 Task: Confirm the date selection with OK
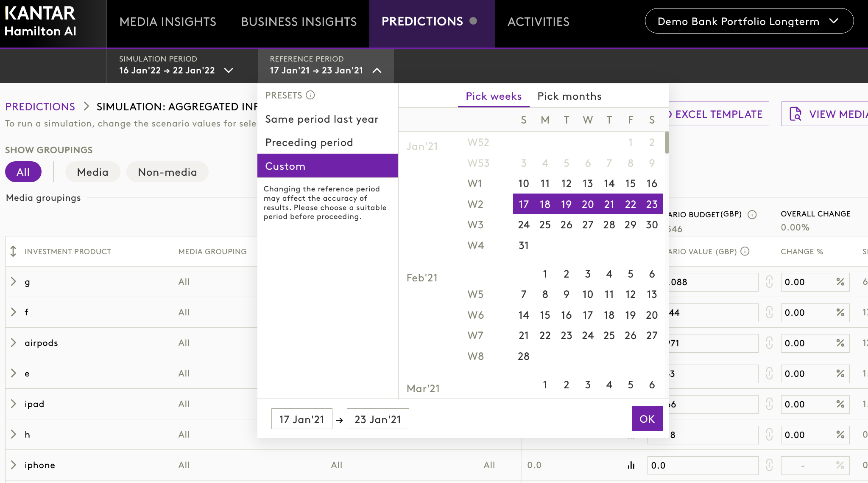647,419
